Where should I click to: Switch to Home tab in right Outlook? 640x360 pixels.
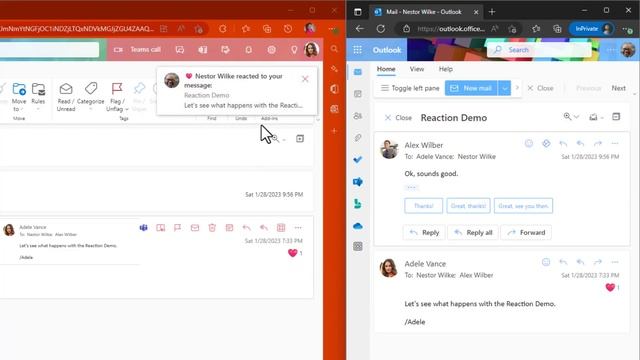(x=386, y=69)
